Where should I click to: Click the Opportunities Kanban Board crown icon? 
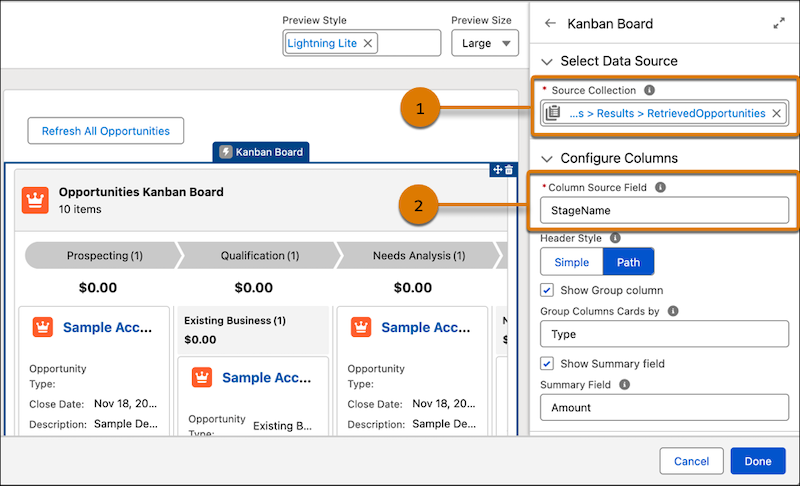click(35, 200)
